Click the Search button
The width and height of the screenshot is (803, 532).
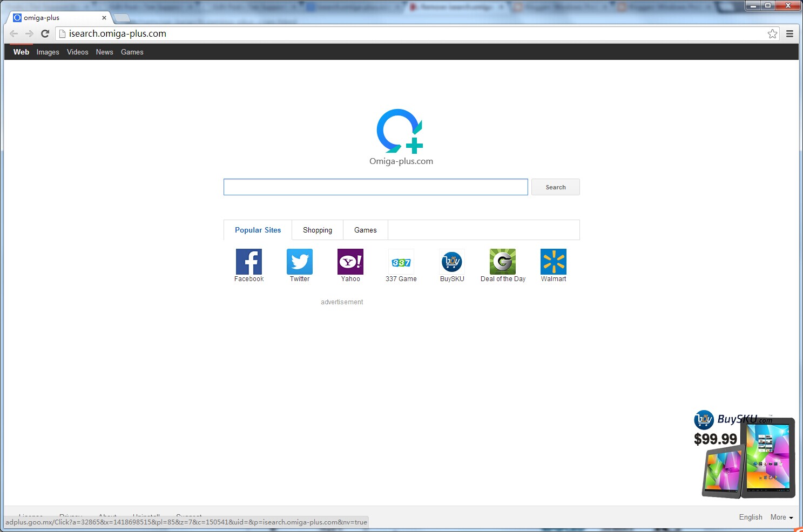[556, 187]
